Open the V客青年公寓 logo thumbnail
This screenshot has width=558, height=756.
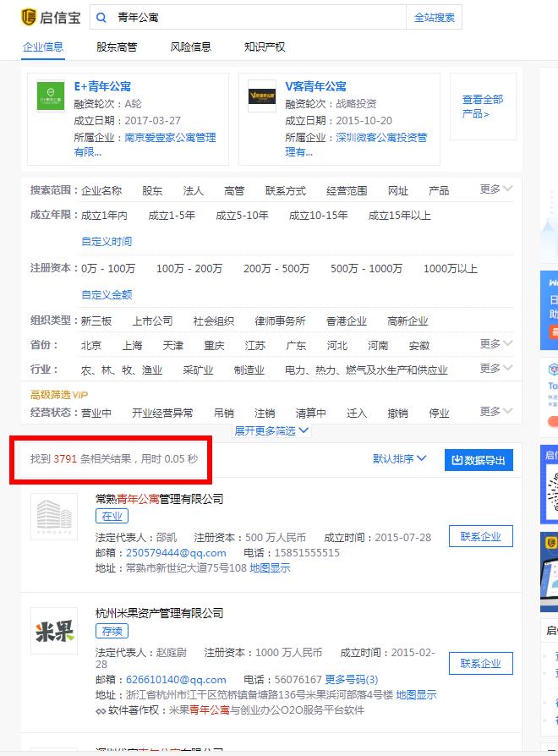click(262, 96)
